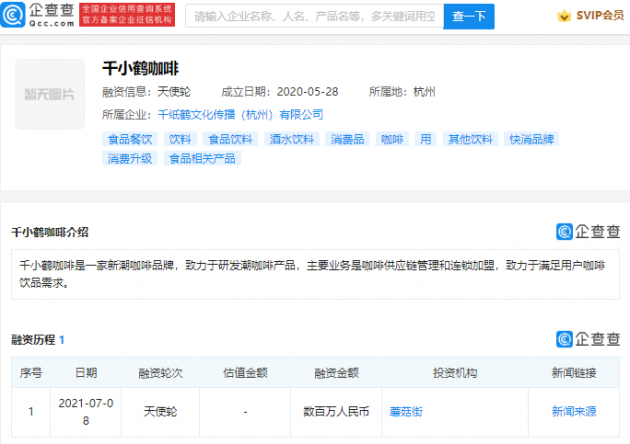Click the 千小鹤咖啡介绍 section heading
The width and height of the screenshot is (630, 444).
click(x=50, y=232)
